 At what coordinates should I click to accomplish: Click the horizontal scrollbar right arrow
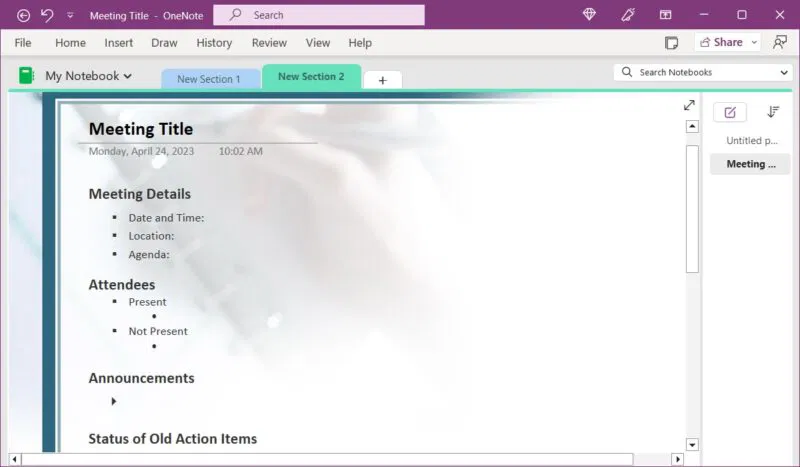(x=678, y=459)
